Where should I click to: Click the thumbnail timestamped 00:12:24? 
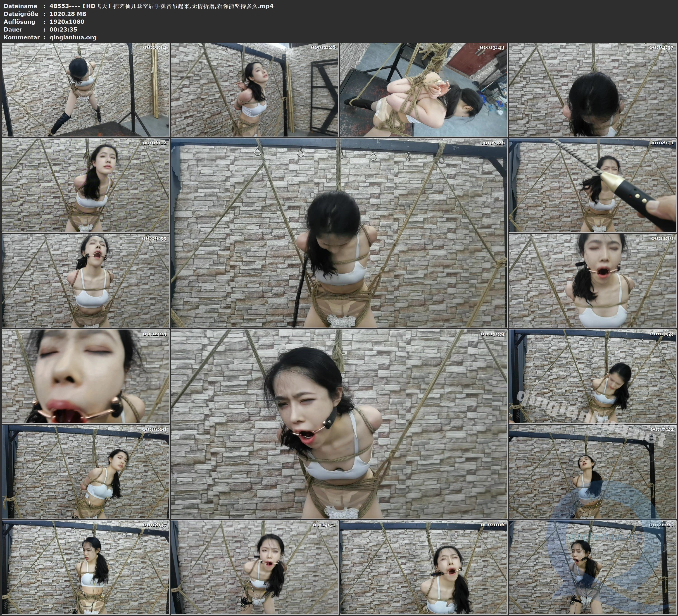coord(85,376)
